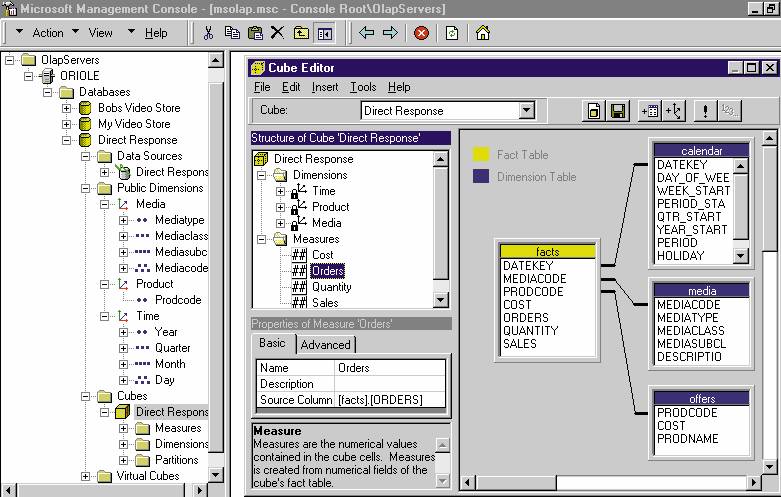
Task: Click the Delete X toolbar icon
Action: point(277,33)
